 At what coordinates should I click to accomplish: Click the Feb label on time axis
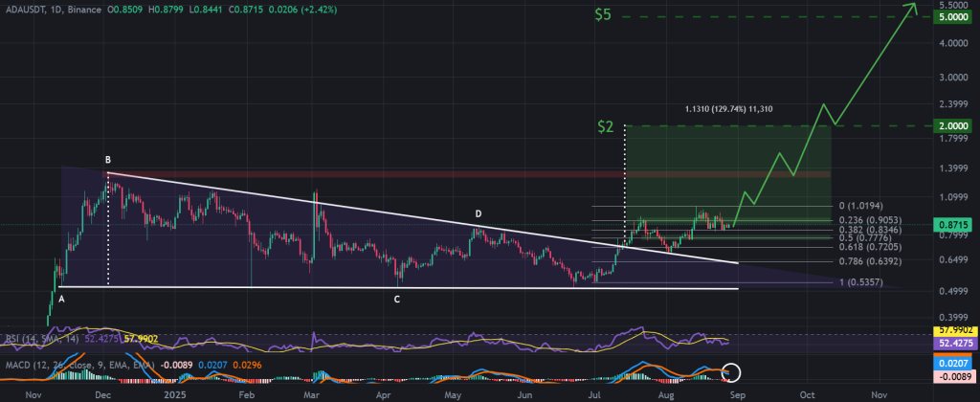[248, 395]
